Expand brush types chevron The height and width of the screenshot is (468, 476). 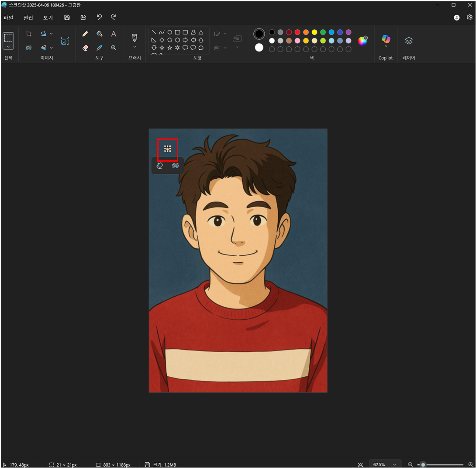point(135,47)
